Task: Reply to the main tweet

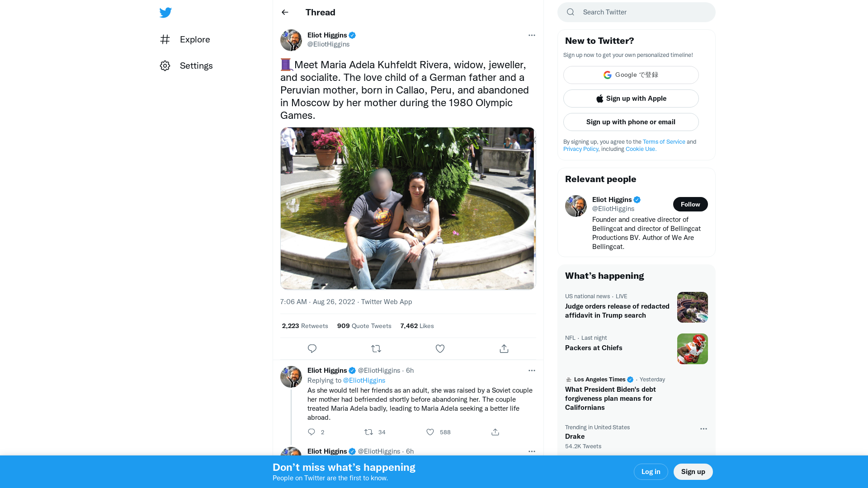Action: point(312,348)
